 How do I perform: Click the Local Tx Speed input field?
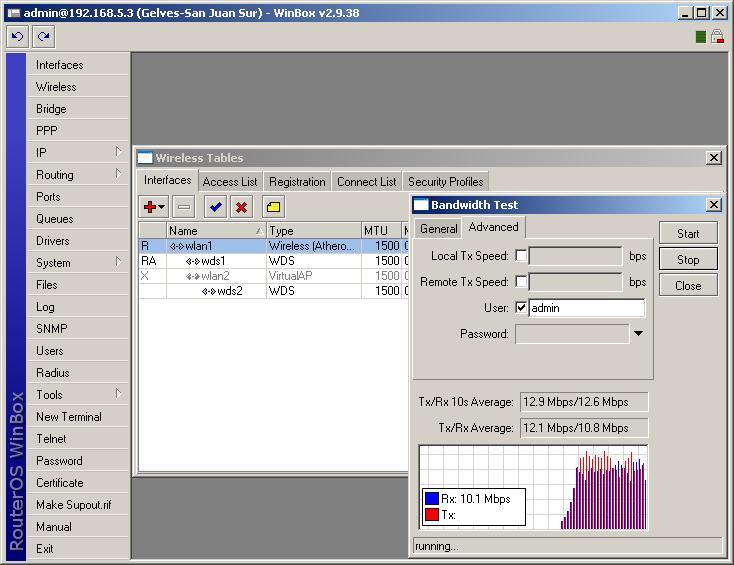575,256
